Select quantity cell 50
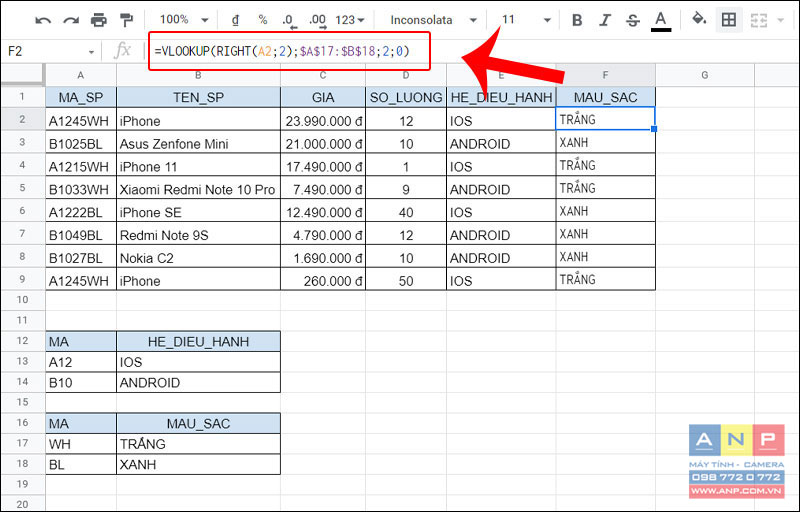The width and height of the screenshot is (800, 512). click(406, 281)
